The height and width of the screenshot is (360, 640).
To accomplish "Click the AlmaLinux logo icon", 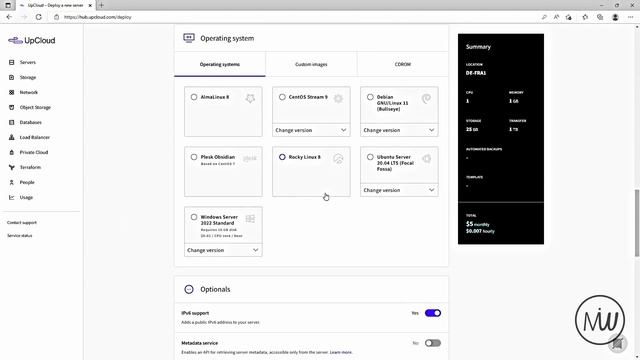I will (x=250, y=98).
